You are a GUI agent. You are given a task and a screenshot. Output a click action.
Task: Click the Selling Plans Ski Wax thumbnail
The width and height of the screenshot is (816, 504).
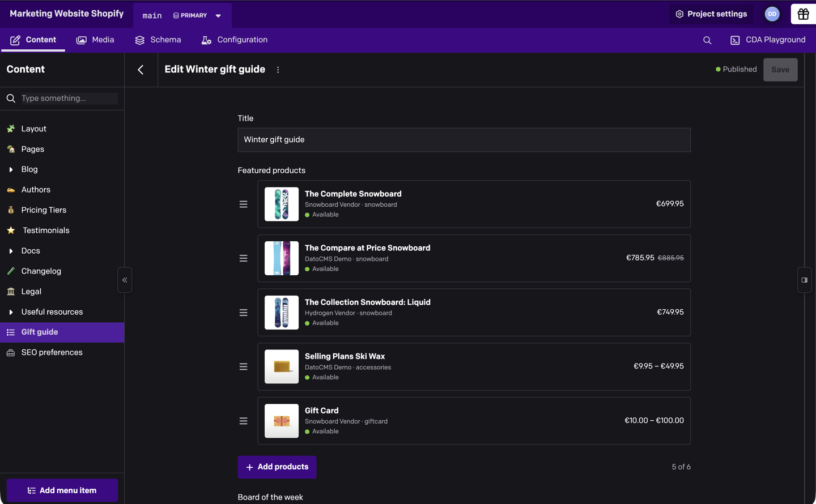[282, 366]
